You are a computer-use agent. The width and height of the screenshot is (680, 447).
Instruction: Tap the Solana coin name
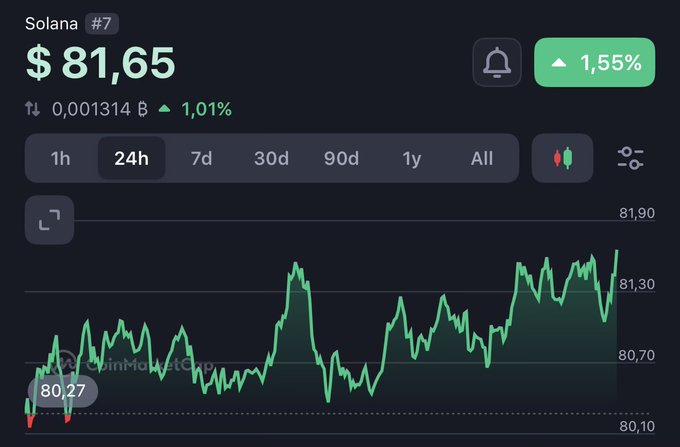pos(51,23)
